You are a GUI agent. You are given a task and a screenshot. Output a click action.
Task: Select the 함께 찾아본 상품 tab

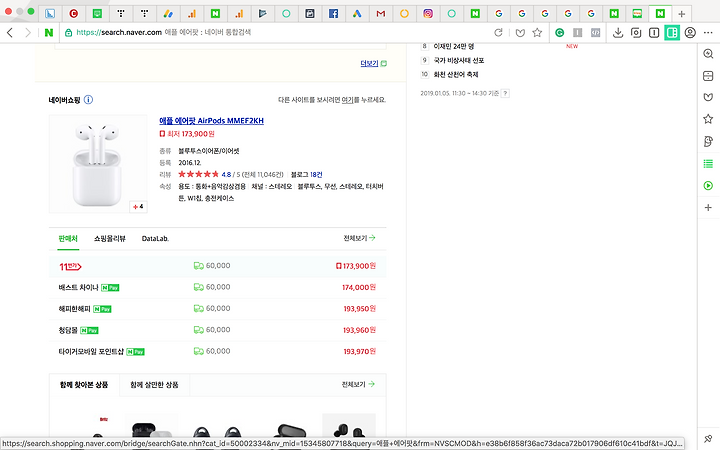[84, 385]
